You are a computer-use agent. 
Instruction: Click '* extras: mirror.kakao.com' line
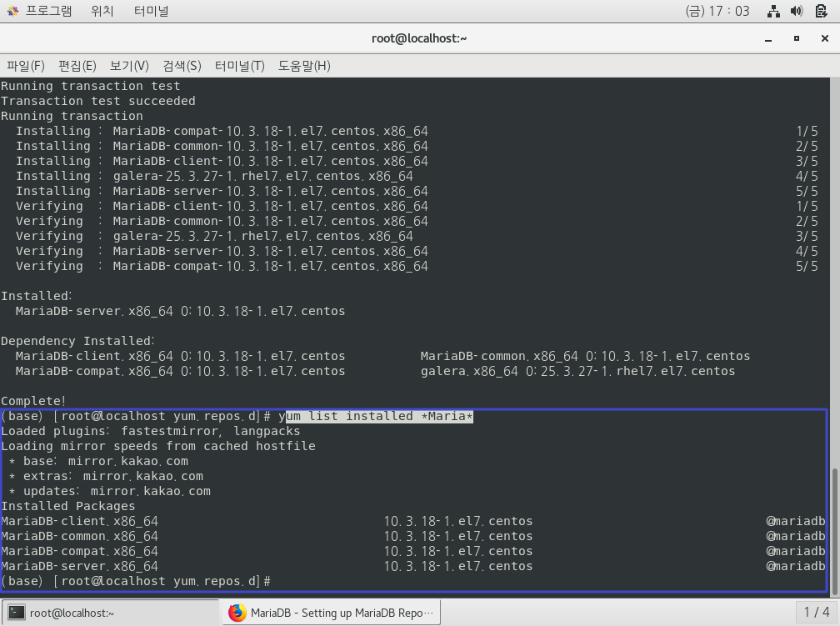pos(106,476)
